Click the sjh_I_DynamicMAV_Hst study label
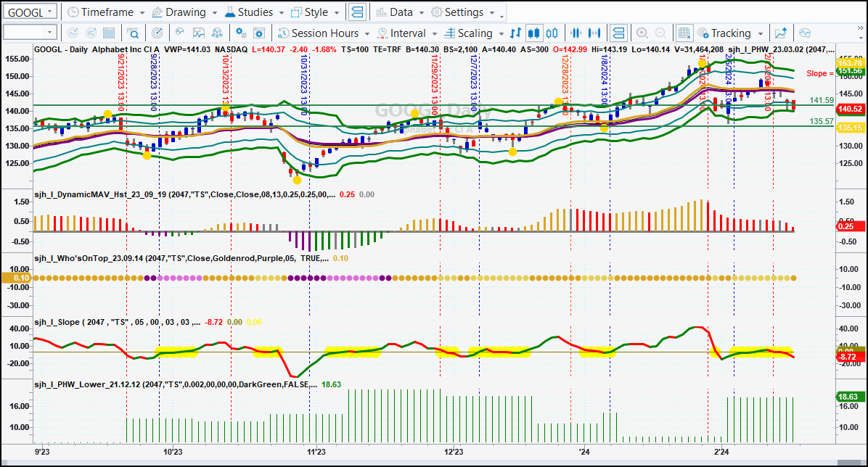 coord(184,195)
